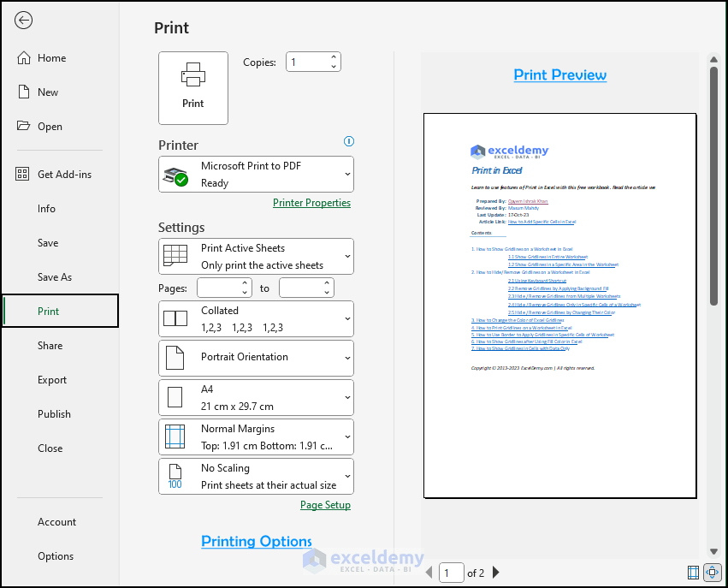Expand the Normal Margins dropdown
This screenshot has height=588, width=728.
pos(347,437)
